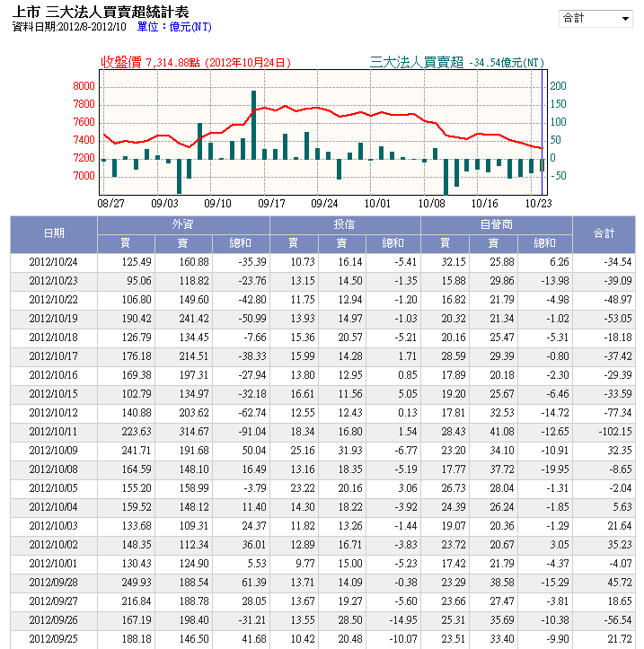This screenshot has height=649, width=644.
Task: Select the 2012/10/03 date cell
Action: point(54,526)
